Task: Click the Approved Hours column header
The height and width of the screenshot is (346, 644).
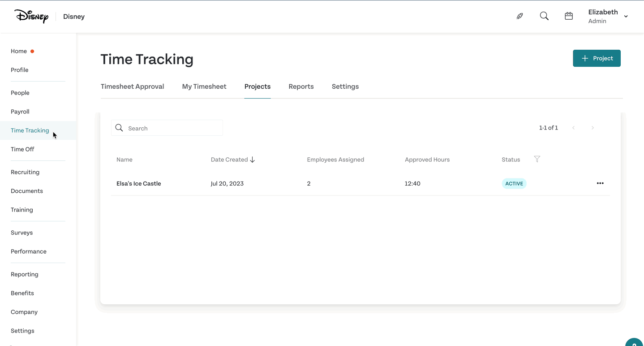Action: pos(427,160)
